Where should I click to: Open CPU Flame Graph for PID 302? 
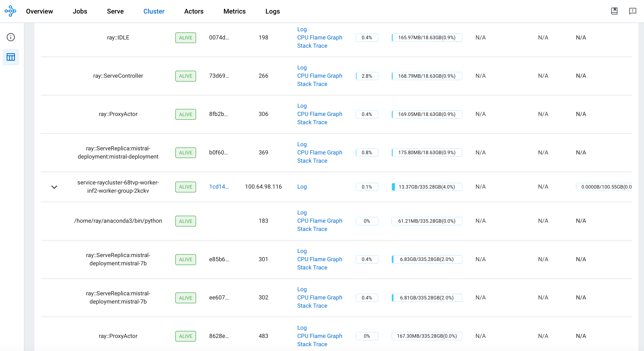click(x=320, y=298)
